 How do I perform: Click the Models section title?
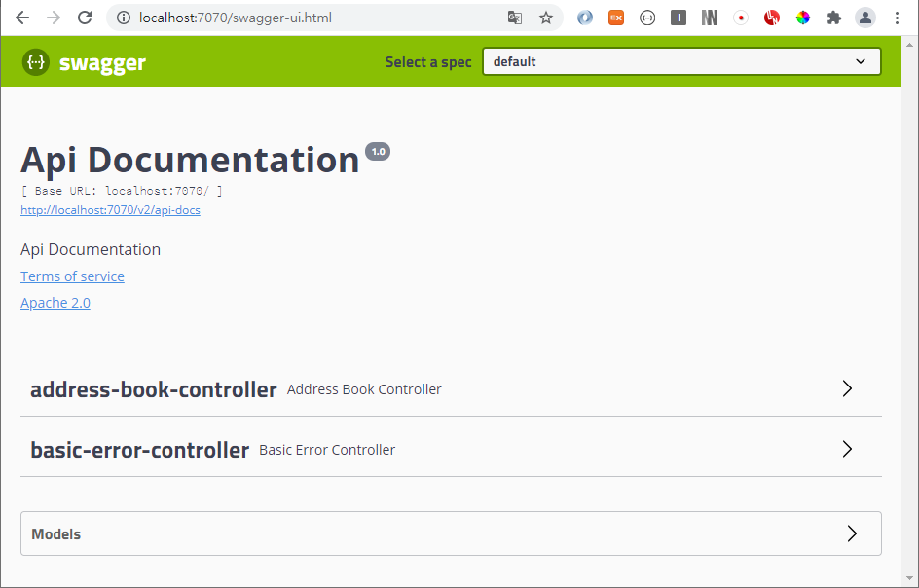(55, 534)
